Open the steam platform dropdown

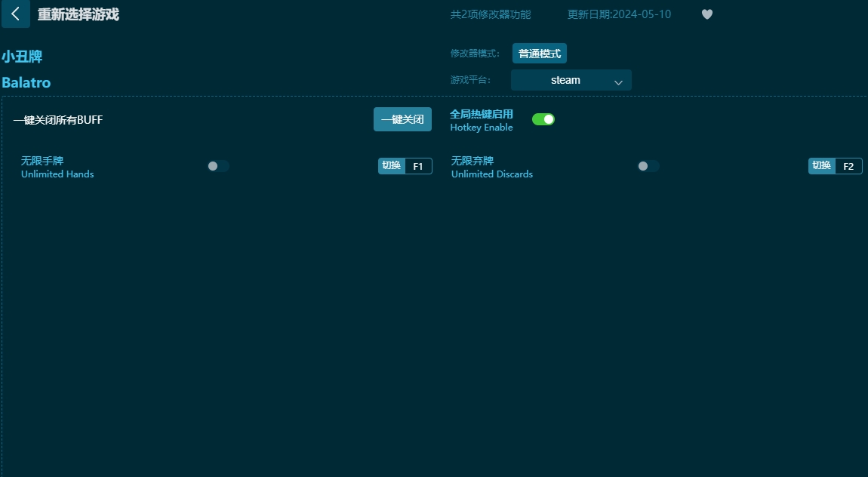[x=571, y=80]
